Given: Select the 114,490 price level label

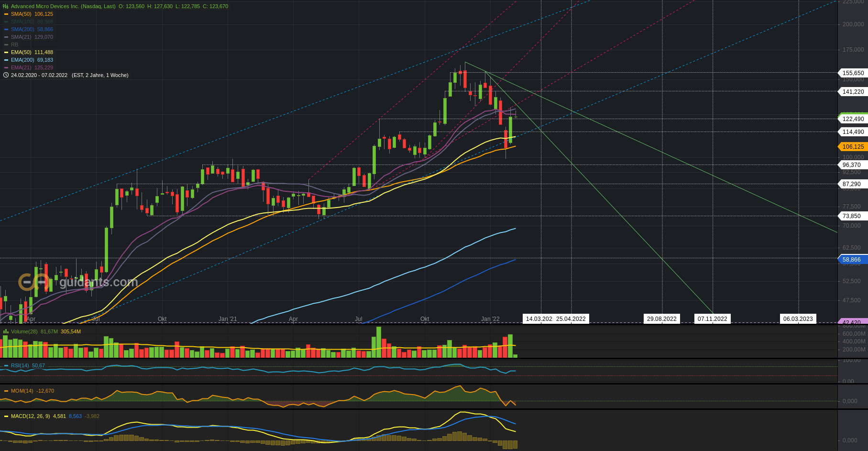Looking at the screenshot, I should pos(853,132).
